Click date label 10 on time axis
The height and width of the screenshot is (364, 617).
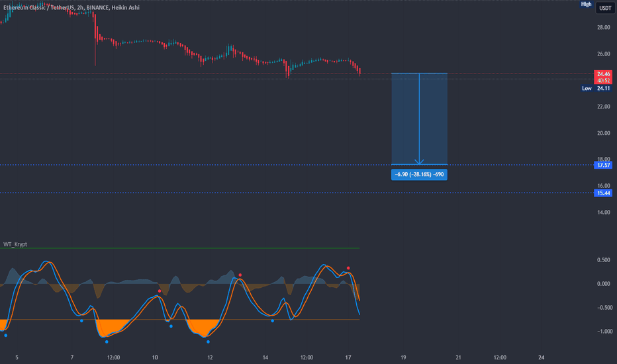155,357
